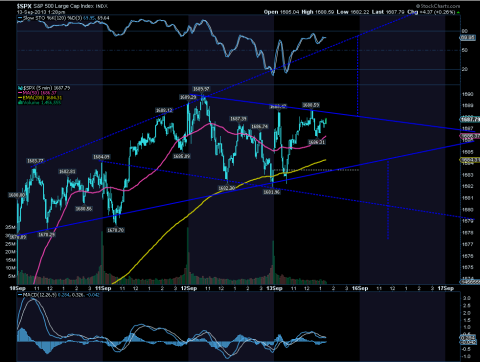Click the 1682.01 price annotation
The image size is (480, 362).
point(67,171)
